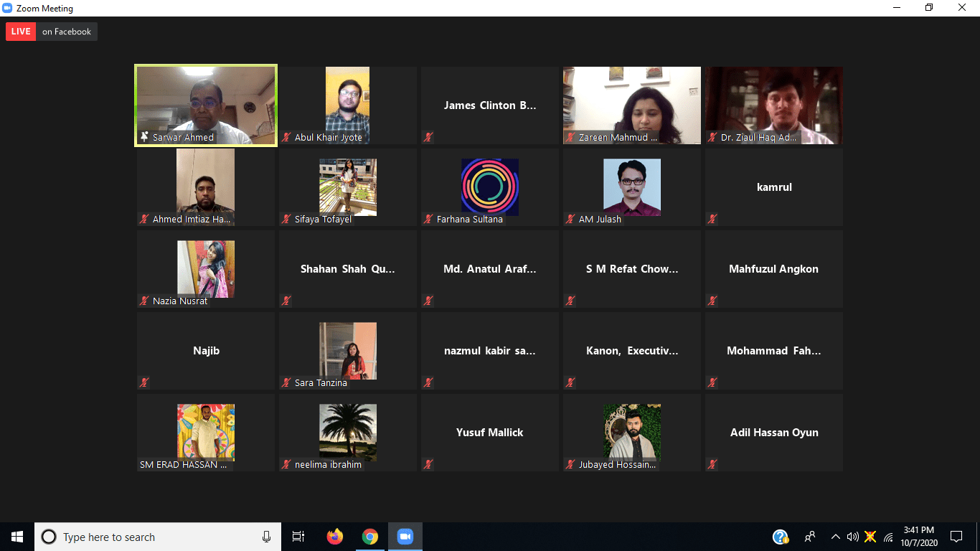Click muted mic icon in Yusuf Mallick tile
The image size is (980, 551).
[x=428, y=464]
